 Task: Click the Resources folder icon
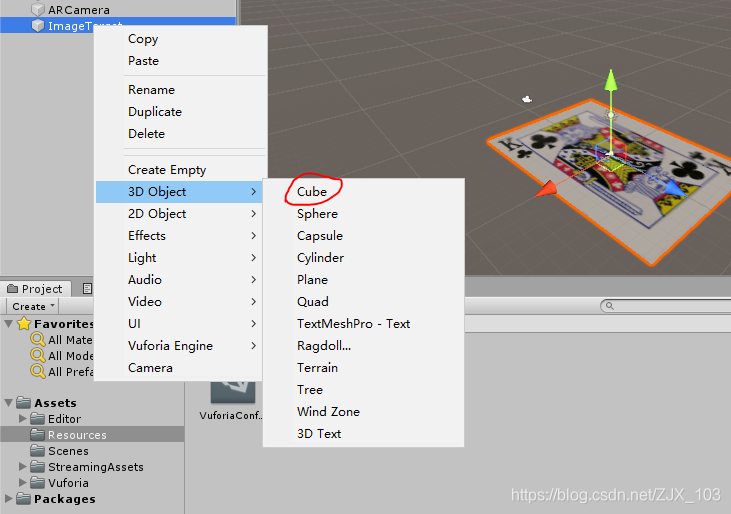click(x=37, y=434)
